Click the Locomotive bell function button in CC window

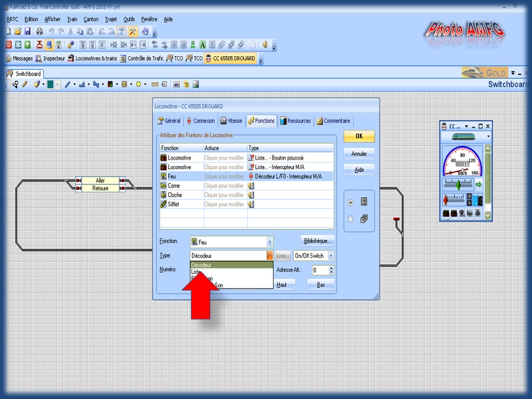pos(478,213)
